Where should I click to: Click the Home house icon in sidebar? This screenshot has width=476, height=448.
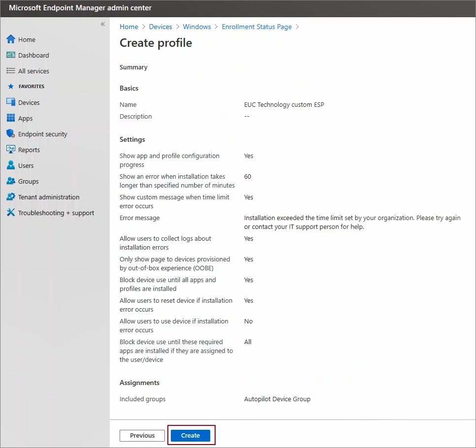(x=11, y=39)
